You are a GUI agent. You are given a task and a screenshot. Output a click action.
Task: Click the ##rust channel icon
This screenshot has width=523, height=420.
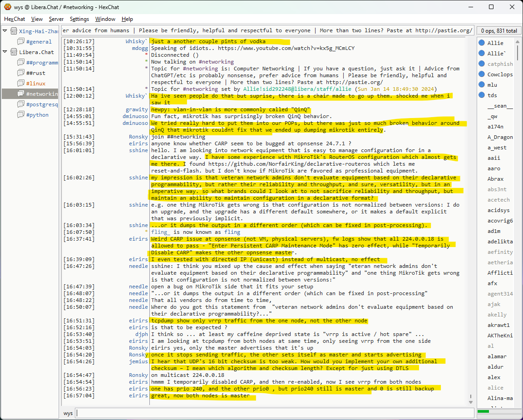pyautogui.click(x=21, y=73)
